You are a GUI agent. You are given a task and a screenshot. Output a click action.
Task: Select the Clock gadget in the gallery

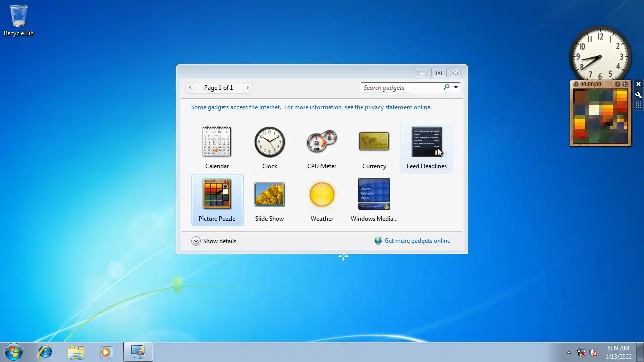[x=270, y=142]
